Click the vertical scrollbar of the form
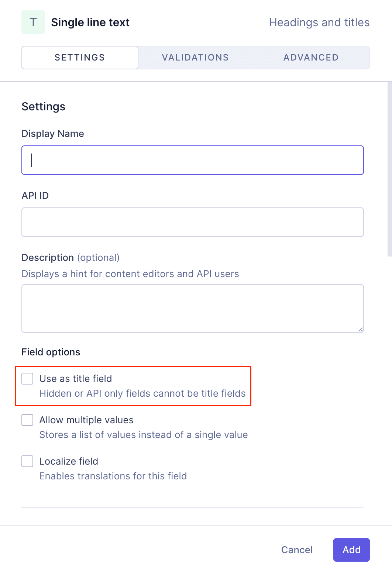Screen dimensions: 392x572 coord(389,169)
